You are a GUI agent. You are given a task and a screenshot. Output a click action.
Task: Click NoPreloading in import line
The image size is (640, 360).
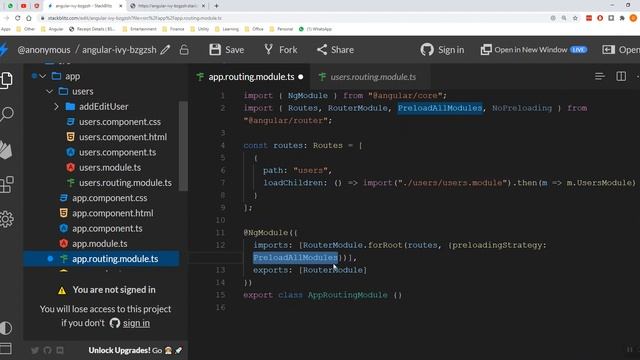522,108
